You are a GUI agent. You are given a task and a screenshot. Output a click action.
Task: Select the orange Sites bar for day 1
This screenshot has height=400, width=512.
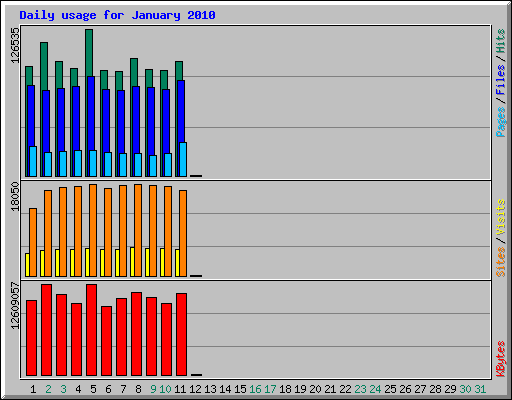[x=33, y=242]
